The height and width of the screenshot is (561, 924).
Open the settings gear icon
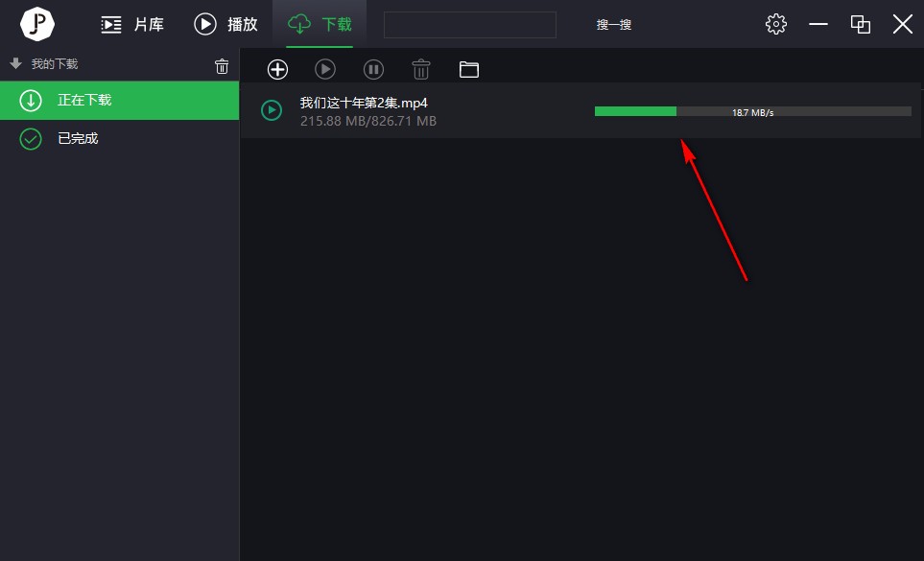pyautogui.click(x=776, y=24)
